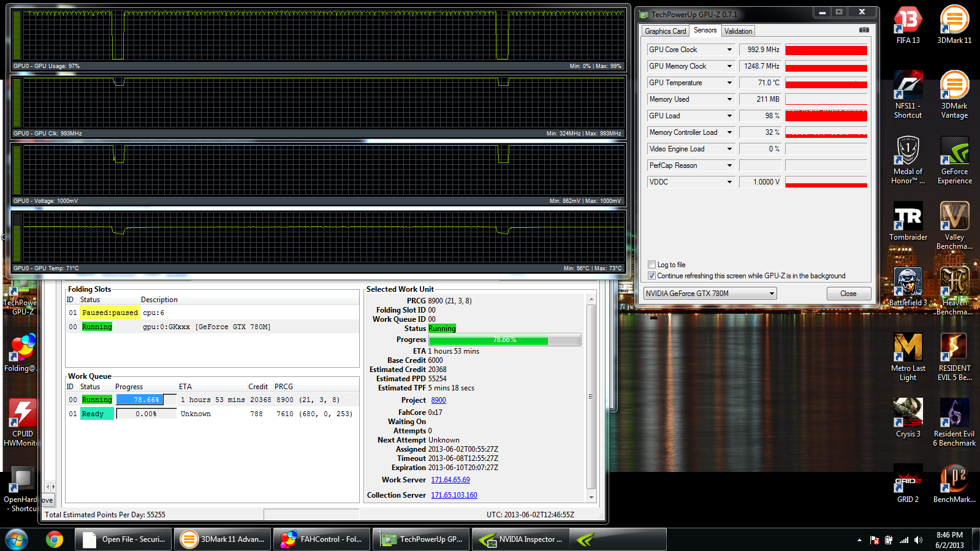The image size is (980, 551).
Task: Open the Crysis 3 desktop shortcut
Action: (x=908, y=419)
